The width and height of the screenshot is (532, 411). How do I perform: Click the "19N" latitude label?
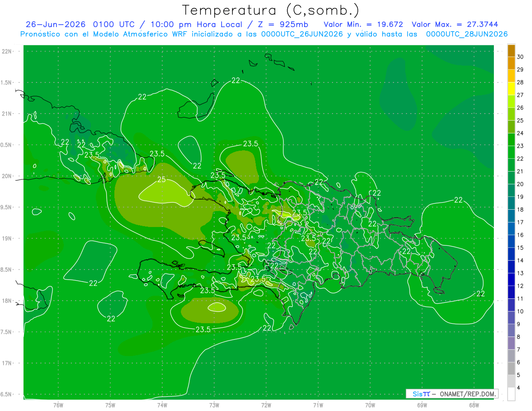(x=7, y=239)
